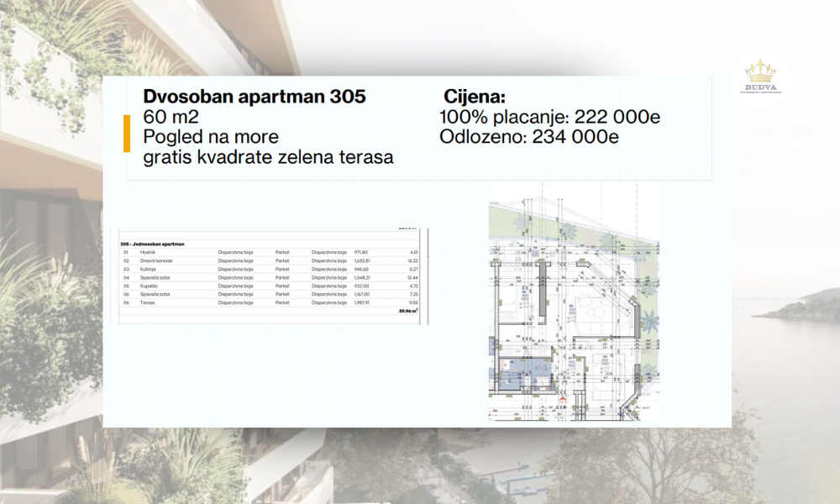This screenshot has height=504, width=840.
Task: Click the 59.96 m² total area value
Action: pos(407,311)
